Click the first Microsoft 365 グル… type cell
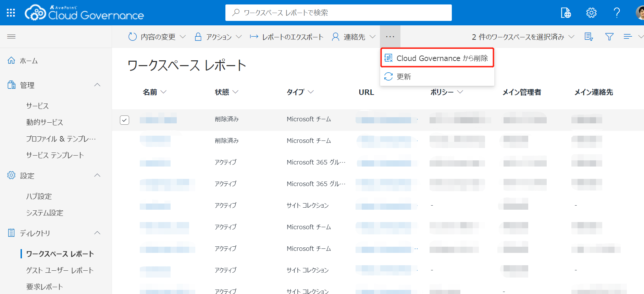 (x=316, y=162)
